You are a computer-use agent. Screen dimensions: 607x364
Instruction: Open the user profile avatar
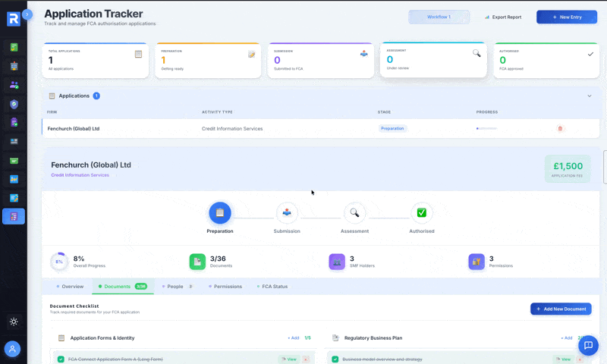click(x=12, y=349)
